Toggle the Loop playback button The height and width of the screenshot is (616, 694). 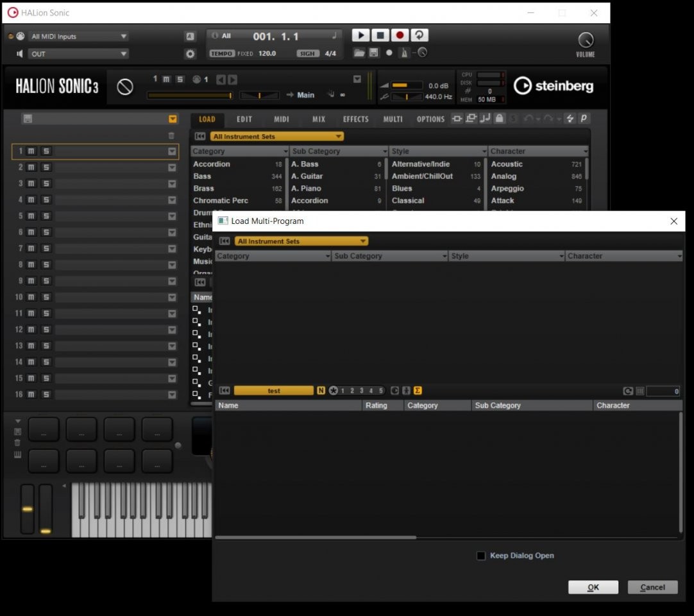pyautogui.click(x=419, y=35)
